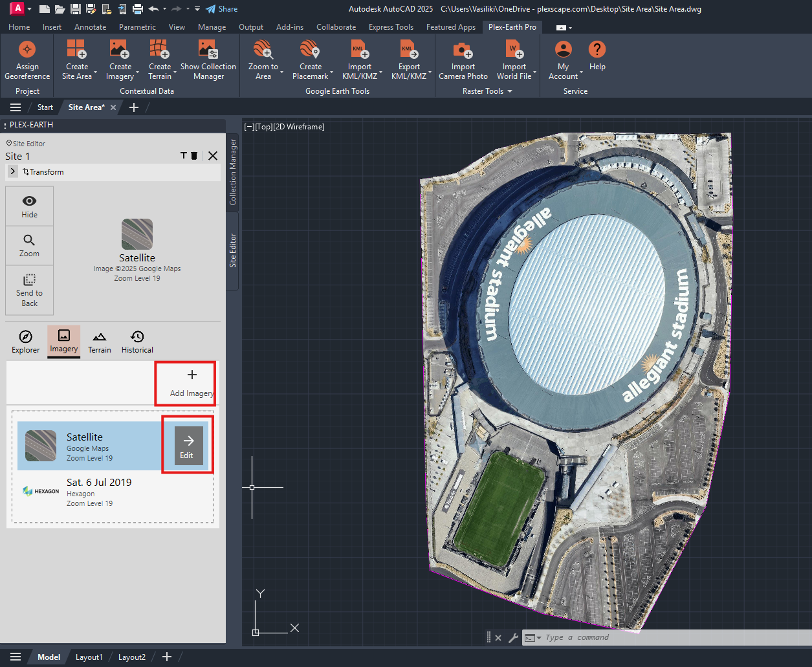Open the Create Site Area dropdown arrow

coord(95,72)
